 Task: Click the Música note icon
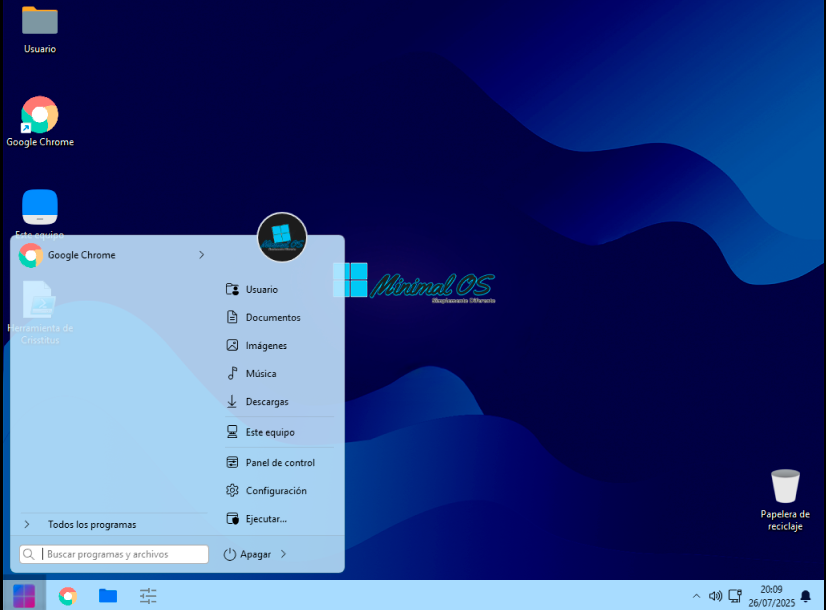(x=232, y=373)
